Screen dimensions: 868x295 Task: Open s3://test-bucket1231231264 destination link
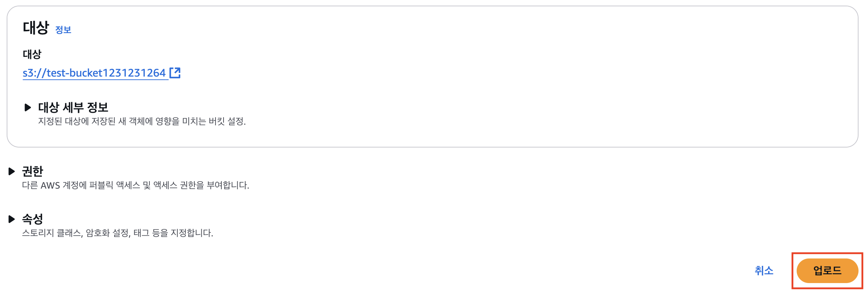tap(94, 73)
